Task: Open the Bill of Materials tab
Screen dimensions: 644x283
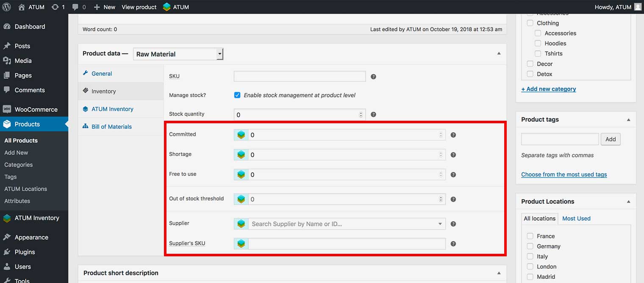Action: coord(111,127)
